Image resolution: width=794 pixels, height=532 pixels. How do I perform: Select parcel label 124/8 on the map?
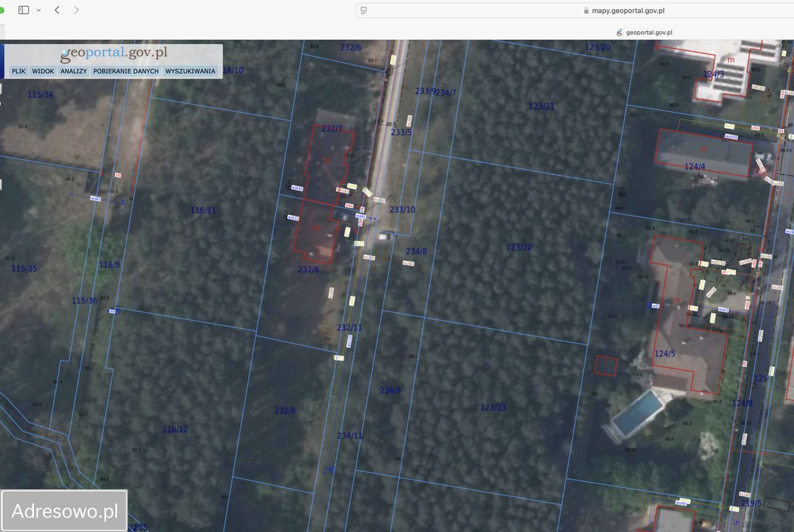coord(742,404)
